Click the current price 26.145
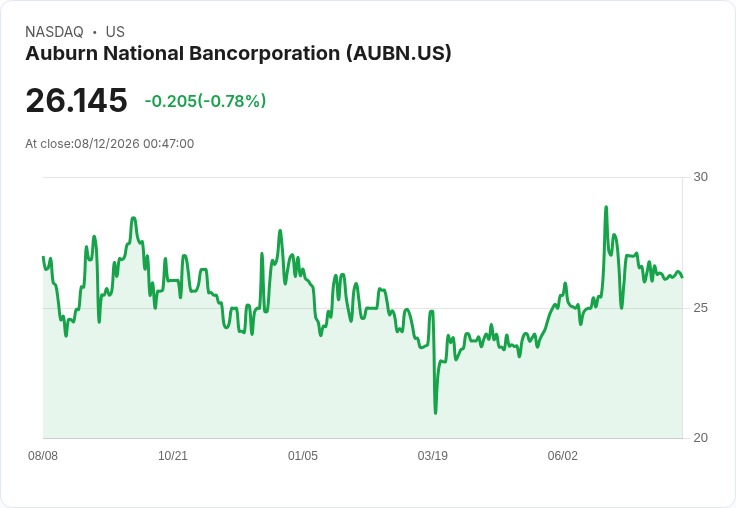 pos(76,100)
